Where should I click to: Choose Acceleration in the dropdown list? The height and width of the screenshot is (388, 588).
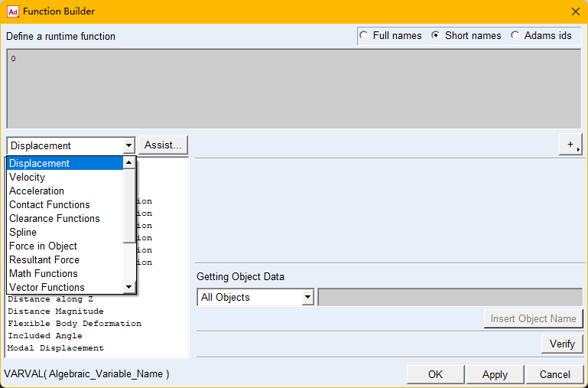tap(65, 191)
